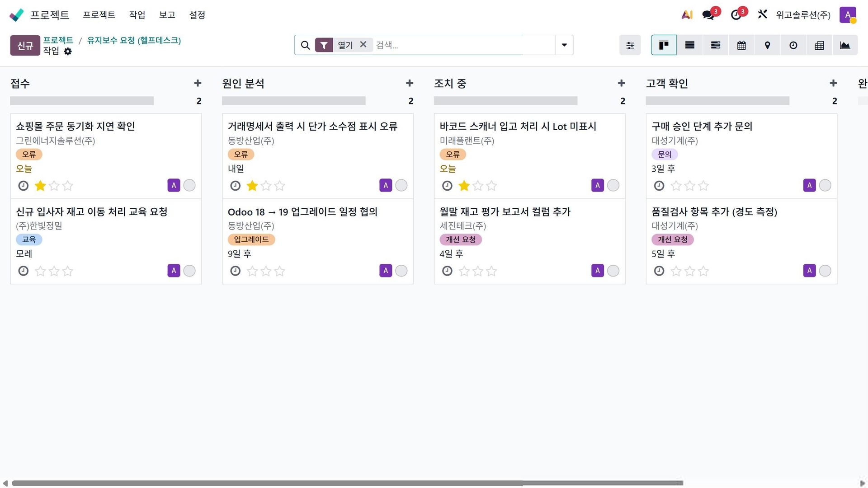This screenshot has height=488, width=868.
Task: Click the app logo checkmark icon
Action: tap(16, 15)
